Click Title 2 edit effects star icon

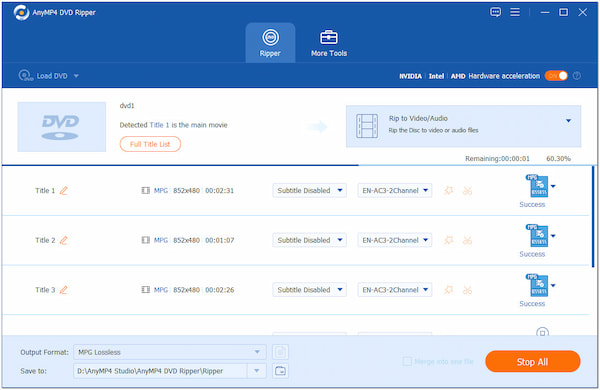(x=448, y=240)
